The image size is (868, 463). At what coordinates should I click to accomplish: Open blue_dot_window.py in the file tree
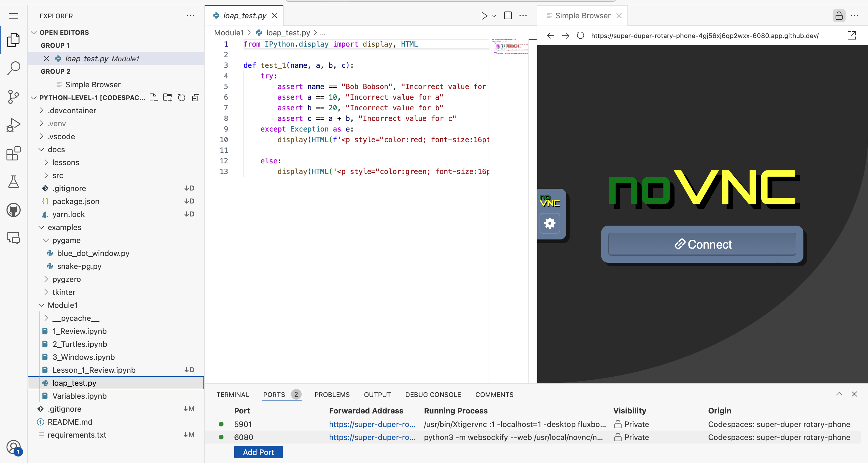coord(93,253)
